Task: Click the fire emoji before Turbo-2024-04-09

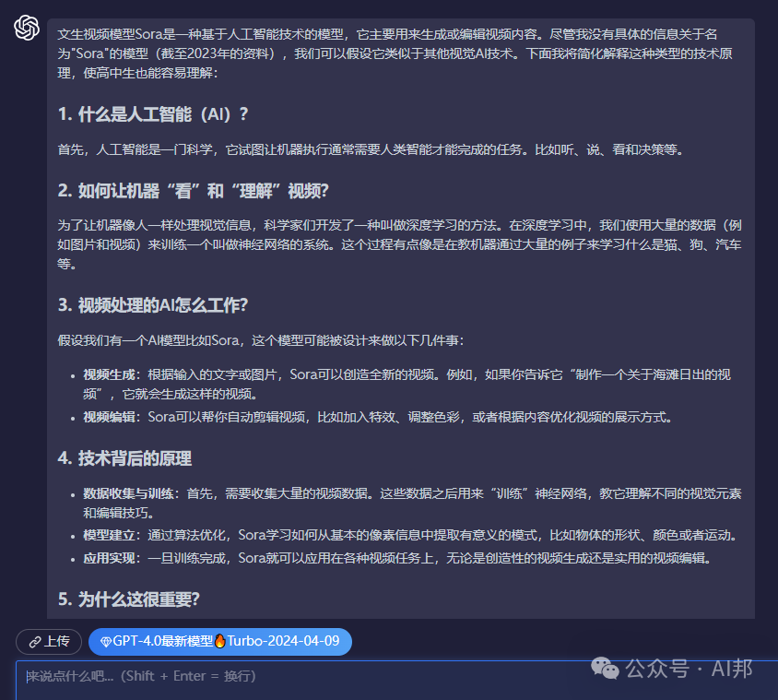Action: tap(219, 641)
